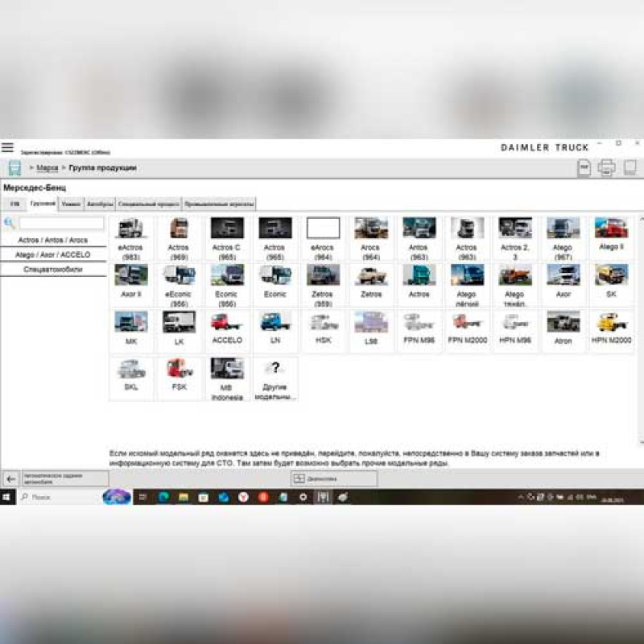The image size is (644, 644).
Task: Select the Atego (967) model
Action: pyautogui.click(x=563, y=238)
